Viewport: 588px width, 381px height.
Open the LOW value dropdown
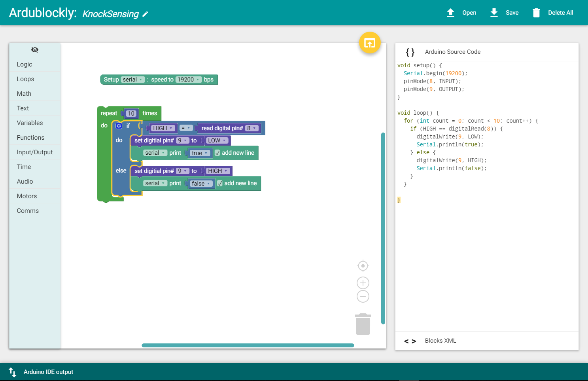(217, 140)
